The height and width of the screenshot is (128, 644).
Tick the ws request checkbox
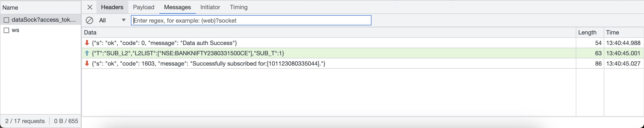click(6, 30)
